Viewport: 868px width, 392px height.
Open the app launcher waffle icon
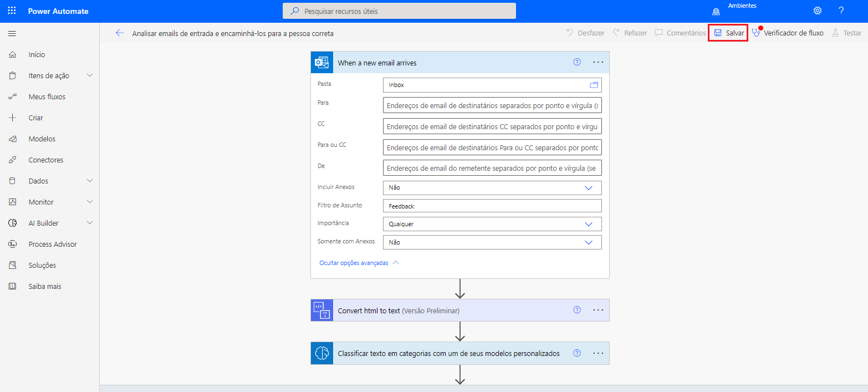(12, 11)
